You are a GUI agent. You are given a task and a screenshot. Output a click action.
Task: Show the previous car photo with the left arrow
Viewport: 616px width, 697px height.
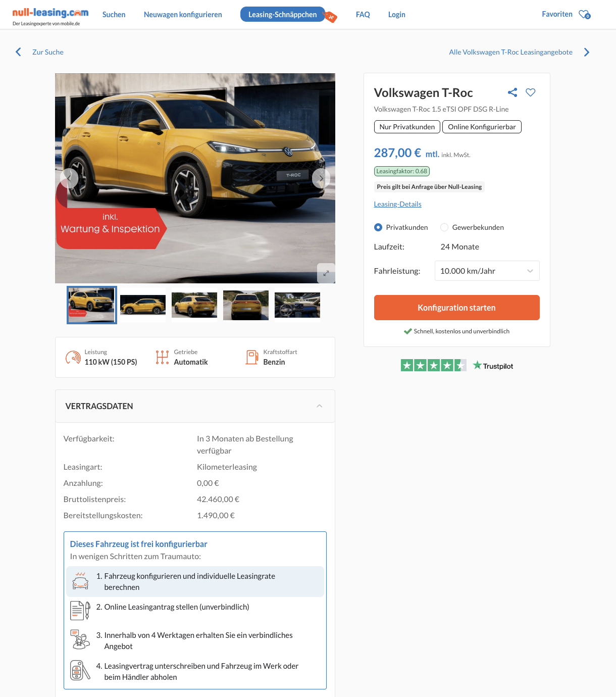point(69,178)
